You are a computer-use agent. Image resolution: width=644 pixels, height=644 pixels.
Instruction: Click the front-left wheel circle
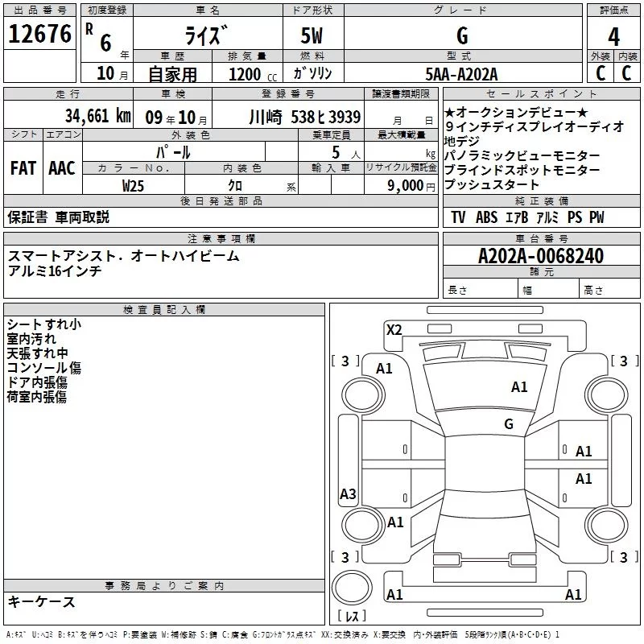pos(363,395)
